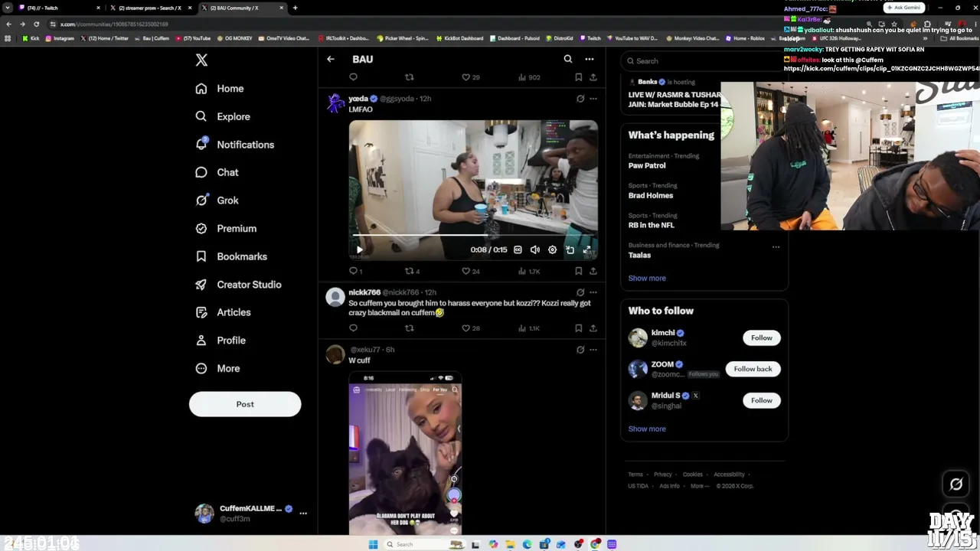The width and height of the screenshot is (980, 551).
Task: Open video settings gear on yœda's video
Action: point(552,249)
